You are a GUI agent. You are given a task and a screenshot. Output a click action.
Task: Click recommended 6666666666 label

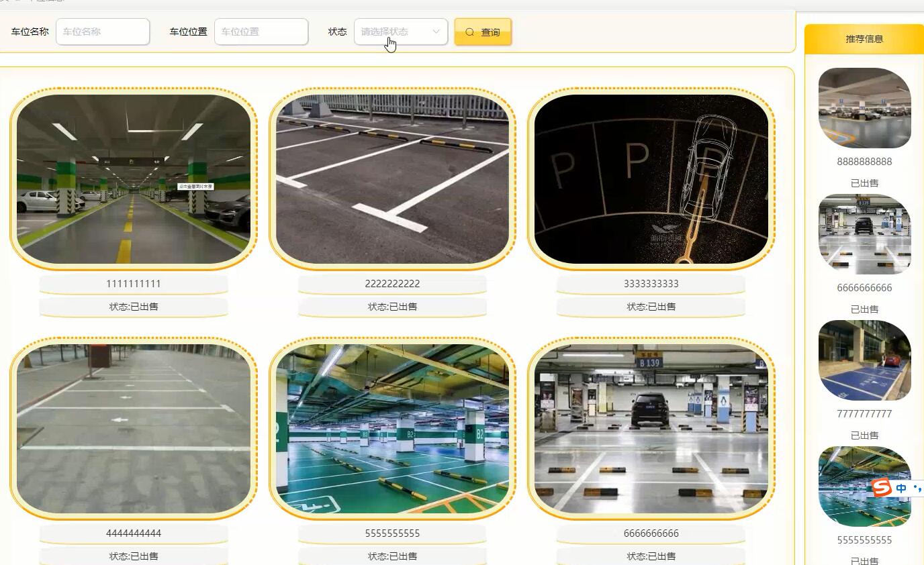(865, 288)
